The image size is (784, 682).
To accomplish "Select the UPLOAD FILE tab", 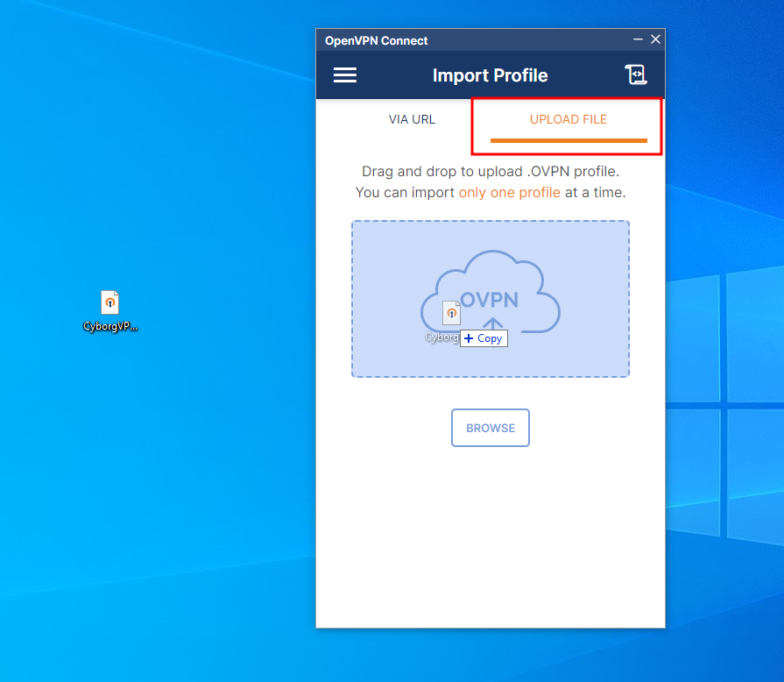I will (569, 119).
